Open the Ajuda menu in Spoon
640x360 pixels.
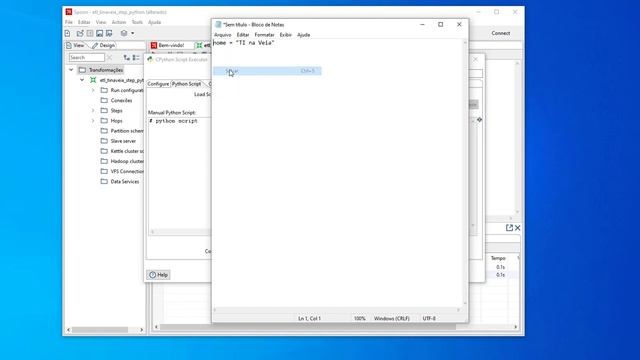154,22
